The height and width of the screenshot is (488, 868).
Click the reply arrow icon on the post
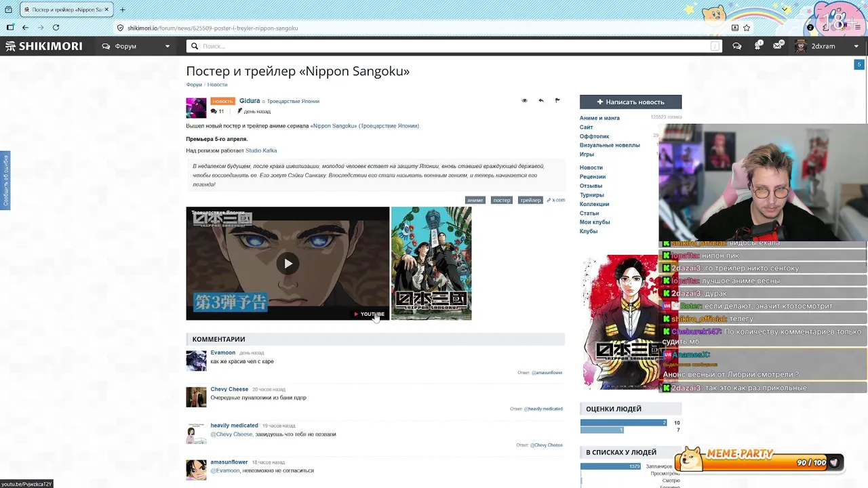click(x=540, y=100)
